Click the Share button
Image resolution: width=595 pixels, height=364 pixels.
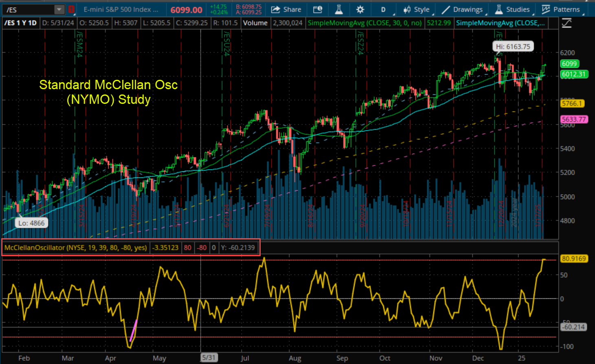(x=286, y=9)
